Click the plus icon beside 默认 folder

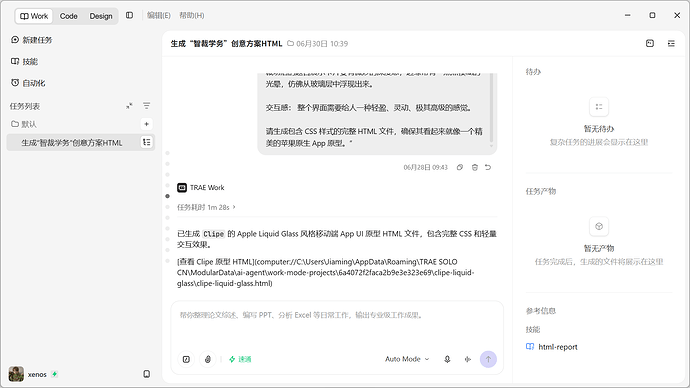(147, 124)
